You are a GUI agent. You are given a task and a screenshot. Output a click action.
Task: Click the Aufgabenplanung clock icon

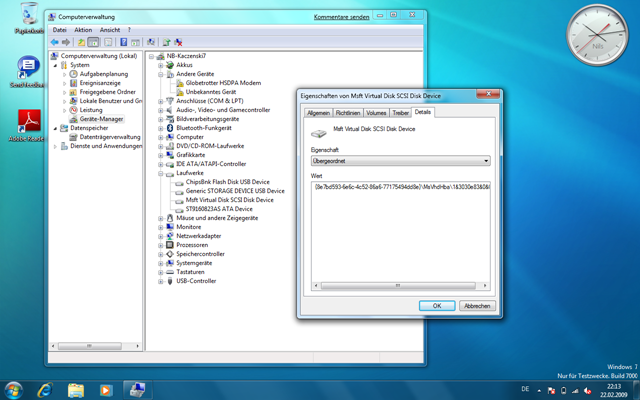(73, 74)
